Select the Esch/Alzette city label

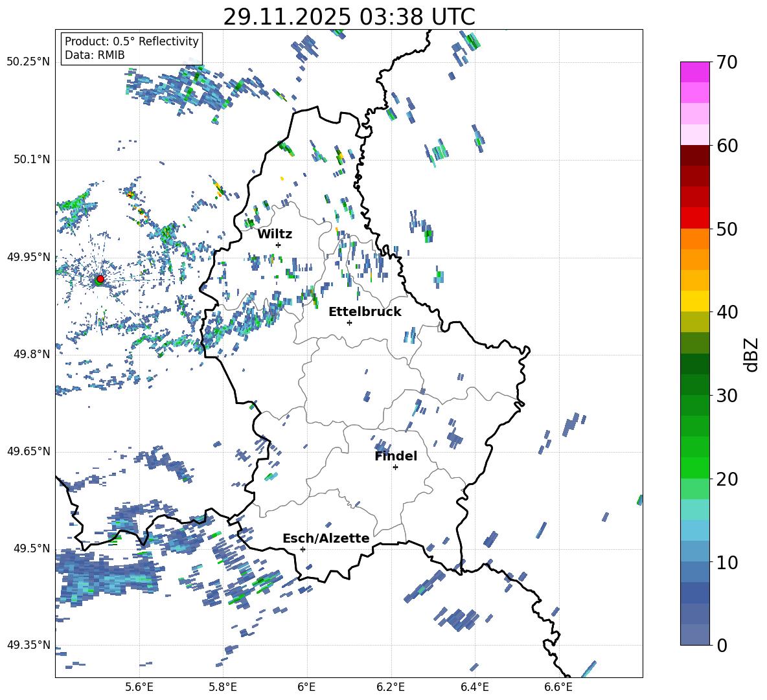(x=326, y=538)
